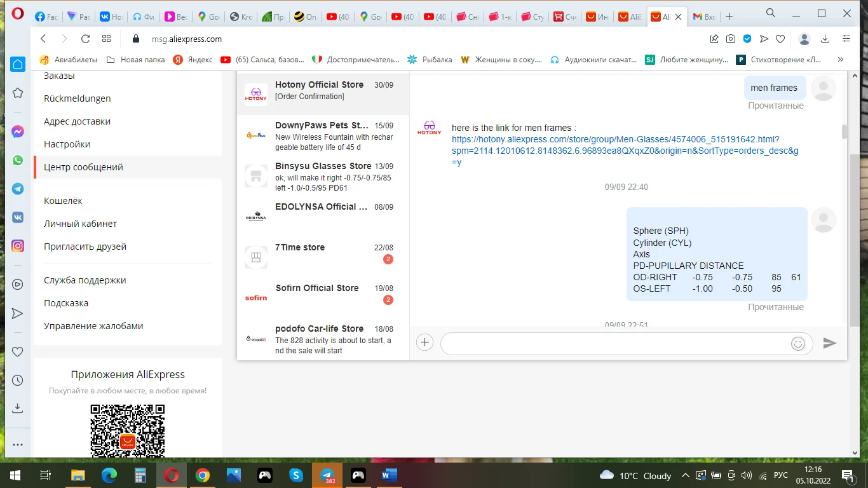Open sidebar setup three-dots menu
This screenshot has height=488, width=868.
click(x=18, y=445)
